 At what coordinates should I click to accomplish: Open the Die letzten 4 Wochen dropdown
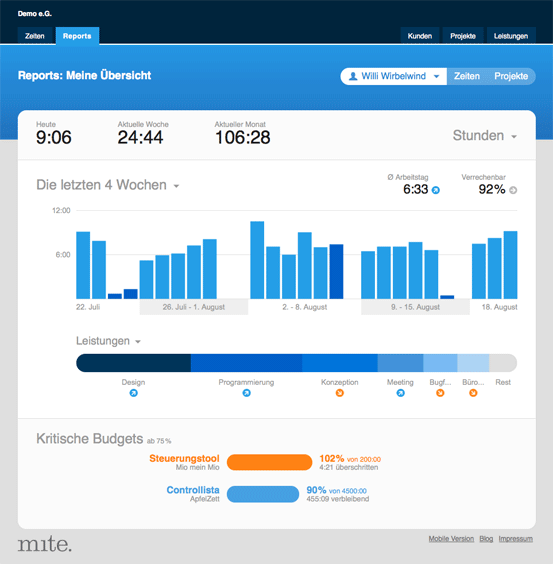point(108,185)
